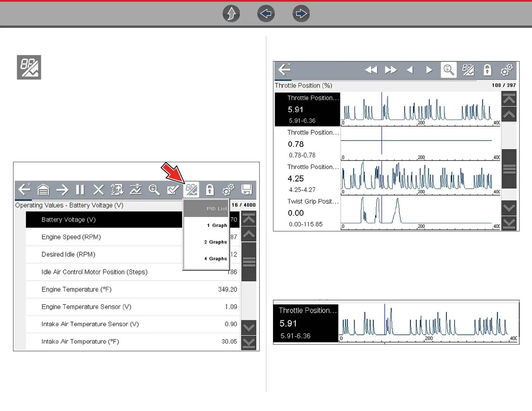Move up one step in PID list
Screen dimensions: 532x411
point(249,234)
